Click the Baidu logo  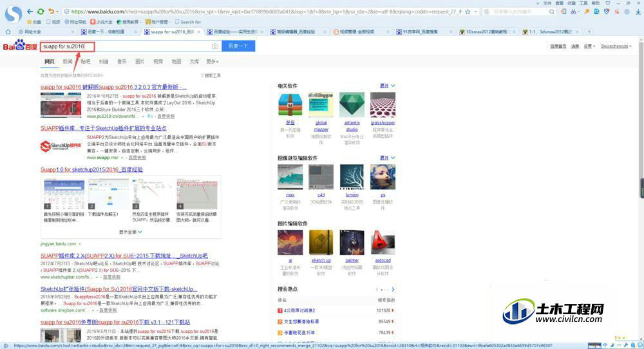click(20, 45)
